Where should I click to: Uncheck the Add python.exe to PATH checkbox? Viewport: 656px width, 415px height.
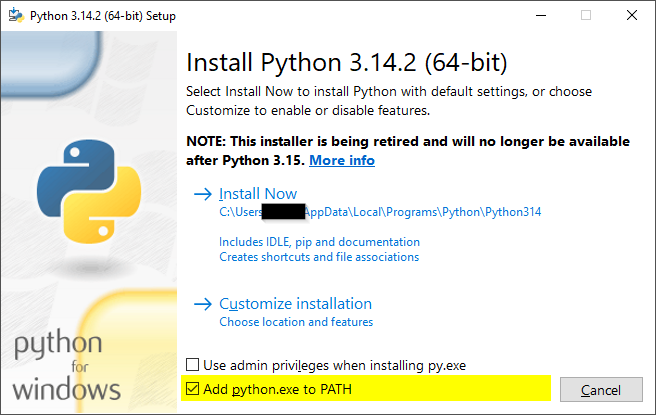[194, 388]
